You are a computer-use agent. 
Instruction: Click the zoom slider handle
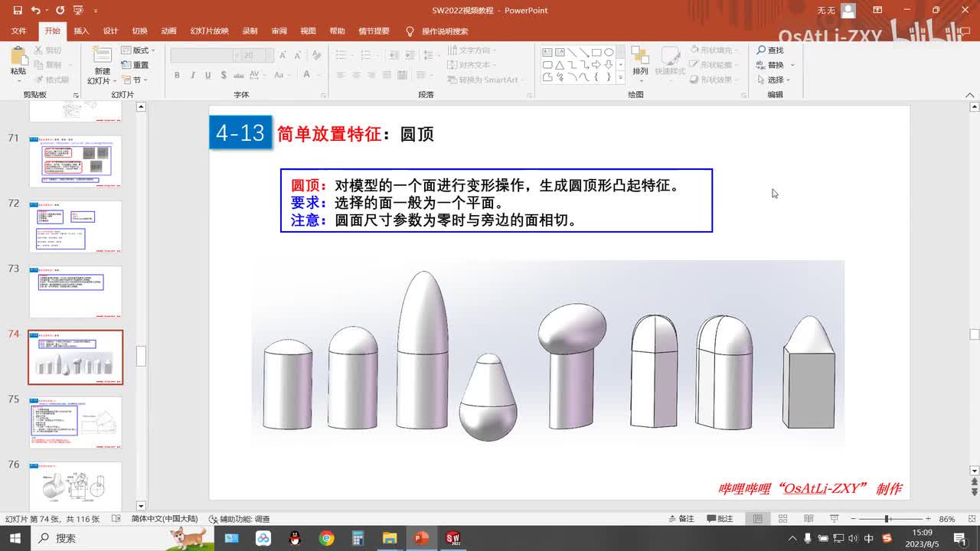pyautogui.click(x=887, y=519)
